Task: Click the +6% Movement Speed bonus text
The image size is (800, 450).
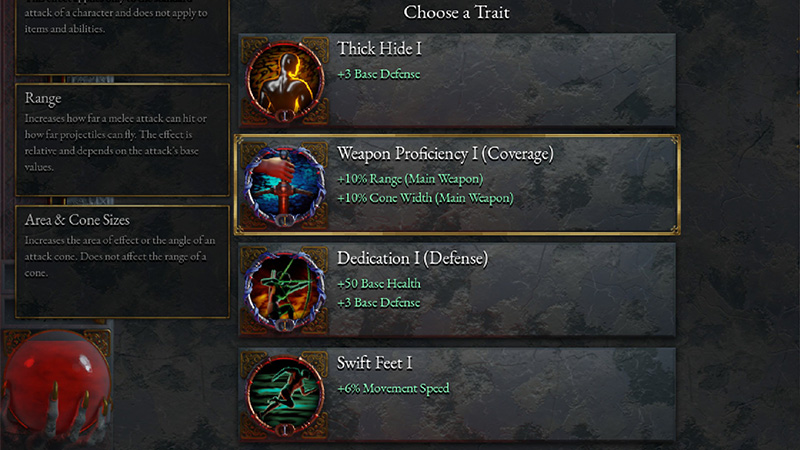Action: point(393,388)
